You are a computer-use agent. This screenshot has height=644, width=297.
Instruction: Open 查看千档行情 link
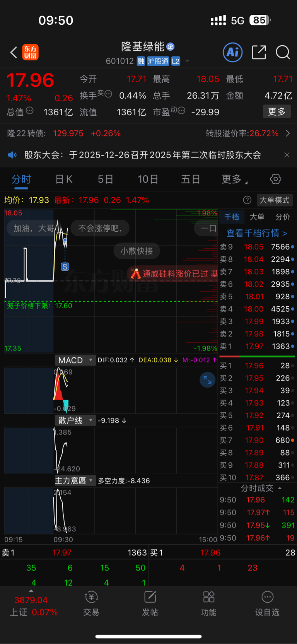pos(256,233)
